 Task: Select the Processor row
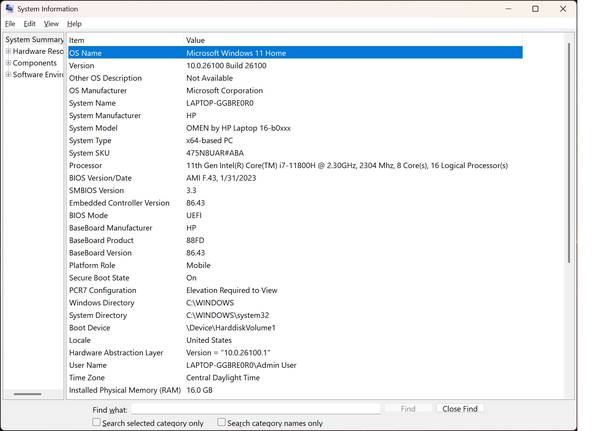[x=295, y=165]
